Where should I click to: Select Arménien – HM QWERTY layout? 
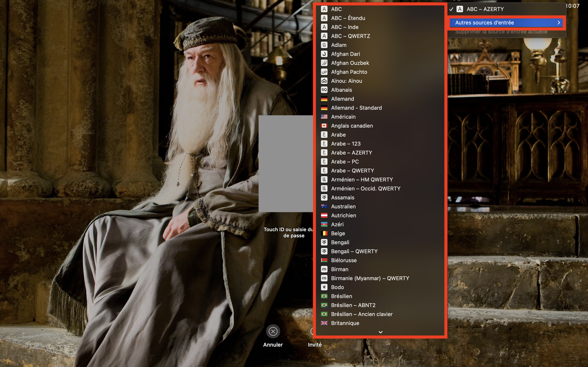(x=362, y=180)
